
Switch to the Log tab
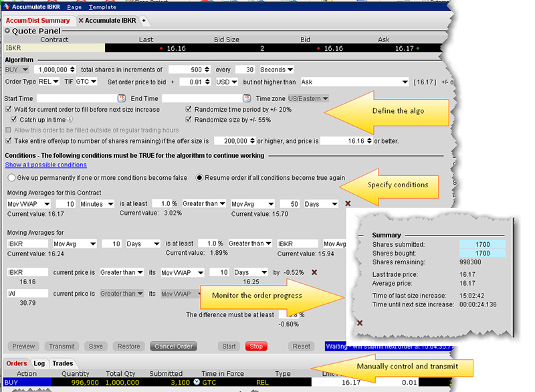coord(39,363)
